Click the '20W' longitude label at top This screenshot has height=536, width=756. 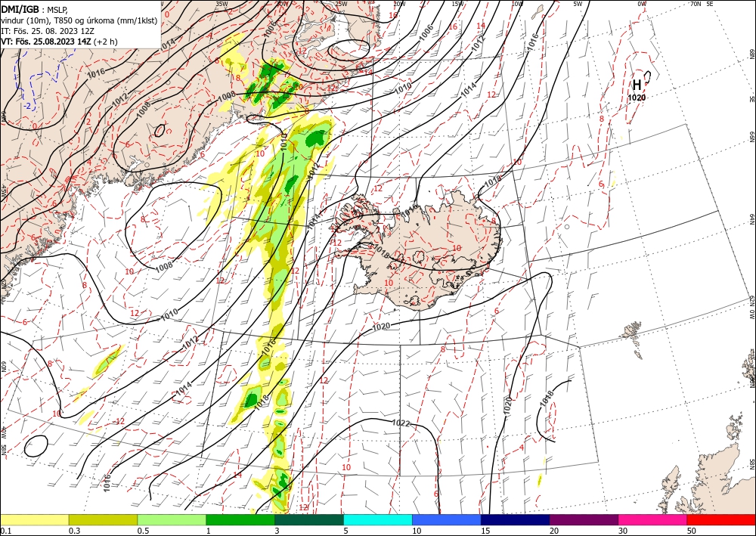pos(398,4)
